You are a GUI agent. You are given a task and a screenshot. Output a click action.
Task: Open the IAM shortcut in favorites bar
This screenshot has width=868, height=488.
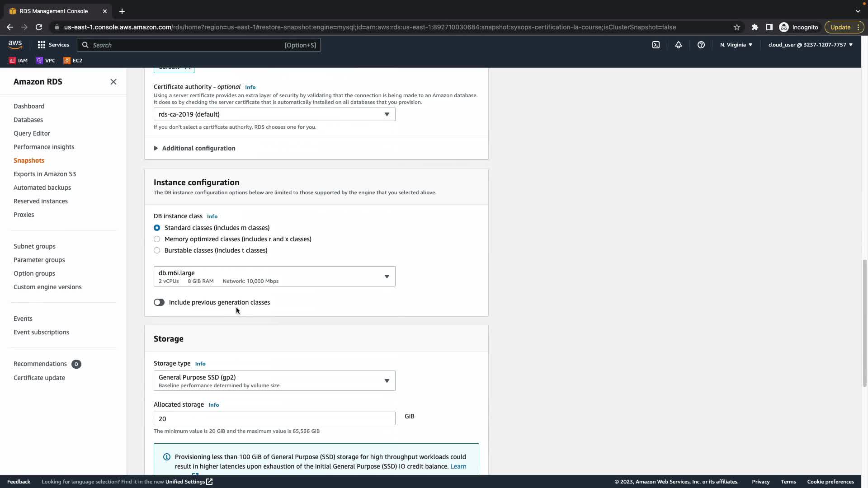tap(18, 60)
